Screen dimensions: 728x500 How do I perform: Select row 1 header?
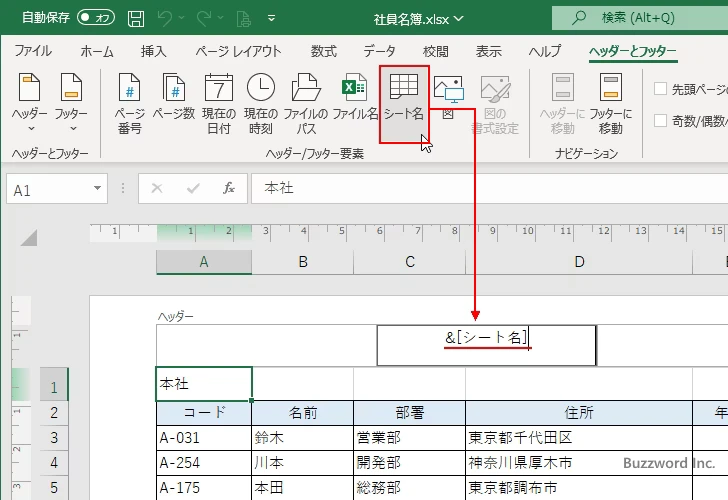tap(54, 384)
